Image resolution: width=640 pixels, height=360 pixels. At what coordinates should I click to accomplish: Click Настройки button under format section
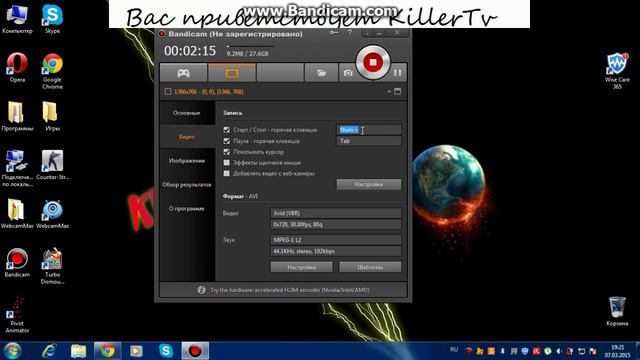(302, 267)
